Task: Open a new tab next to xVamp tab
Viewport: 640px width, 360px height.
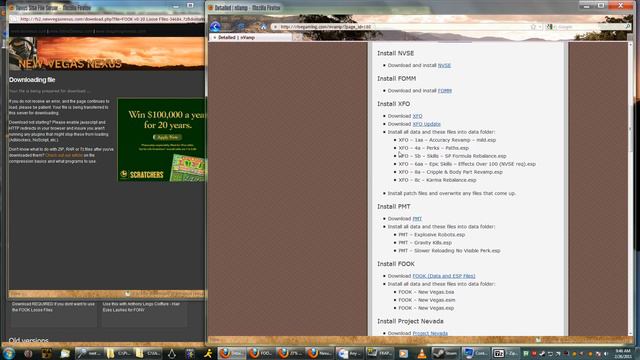Action: (x=298, y=37)
